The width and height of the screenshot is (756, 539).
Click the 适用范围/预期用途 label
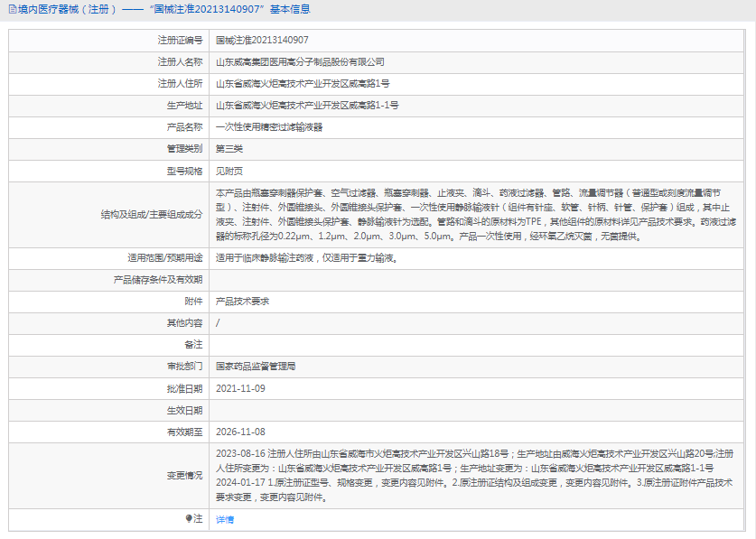(x=165, y=258)
